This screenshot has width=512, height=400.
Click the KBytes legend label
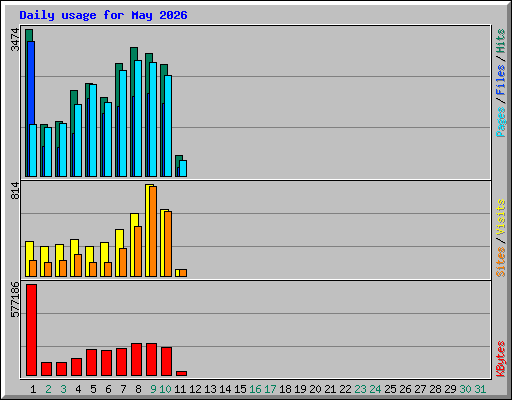(x=500, y=359)
